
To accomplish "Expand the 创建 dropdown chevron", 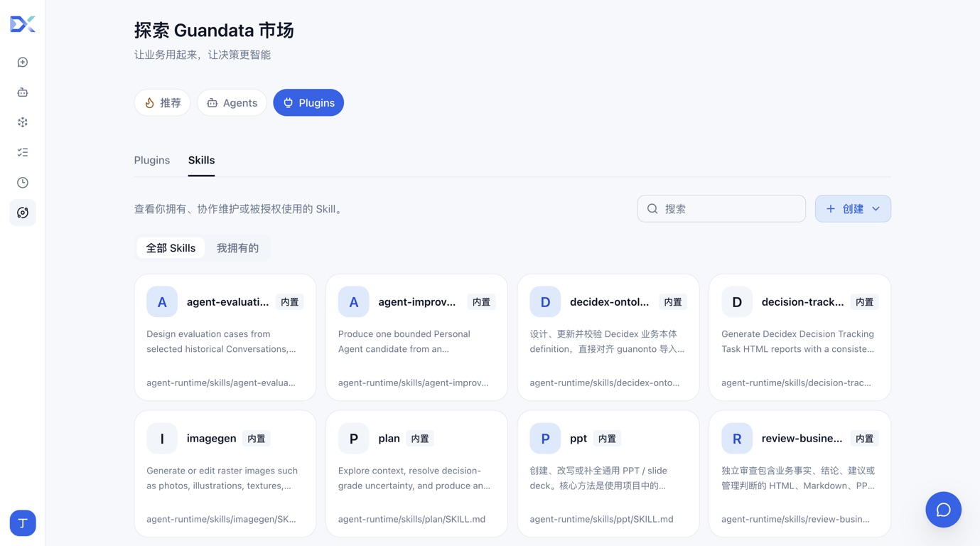I will pyautogui.click(x=876, y=209).
